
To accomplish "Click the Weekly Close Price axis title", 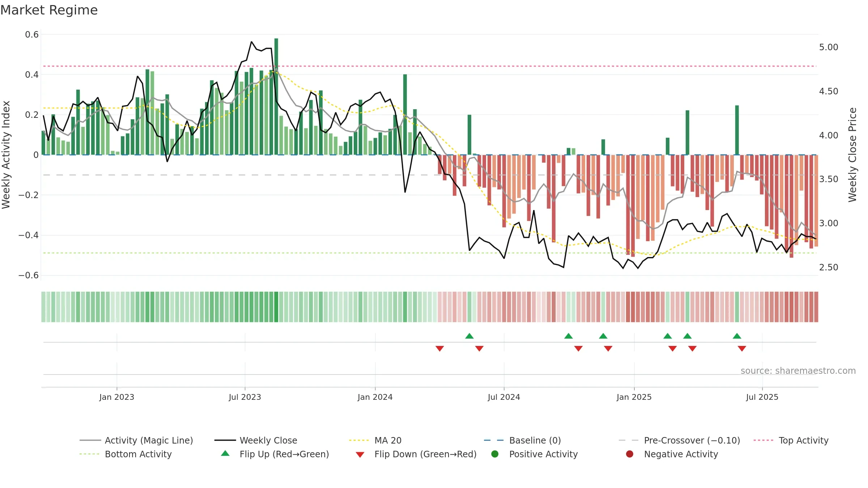I will coord(852,155).
